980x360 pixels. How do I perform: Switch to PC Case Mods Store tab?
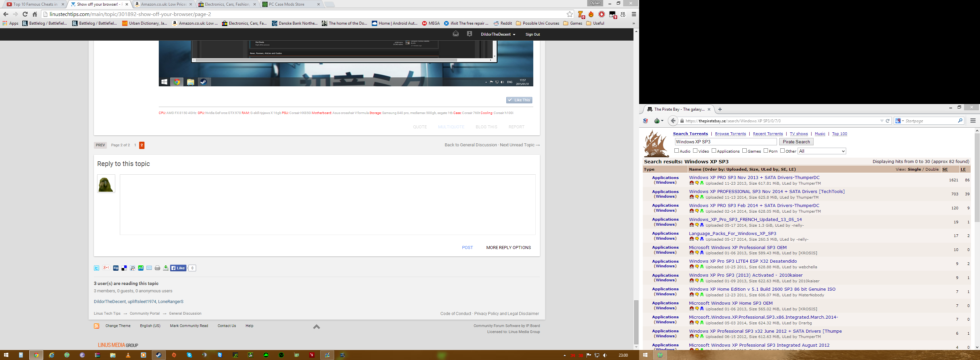click(x=291, y=4)
